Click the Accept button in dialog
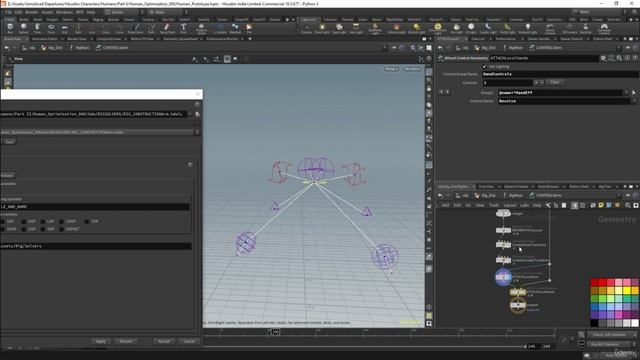Screen dimensions: 640x360 (x=164, y=341)
